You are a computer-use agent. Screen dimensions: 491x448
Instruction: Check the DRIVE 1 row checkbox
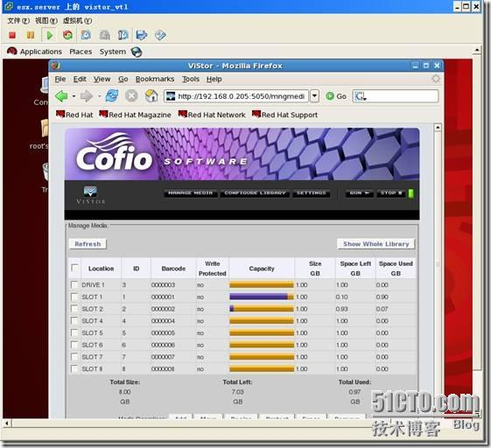74,284
